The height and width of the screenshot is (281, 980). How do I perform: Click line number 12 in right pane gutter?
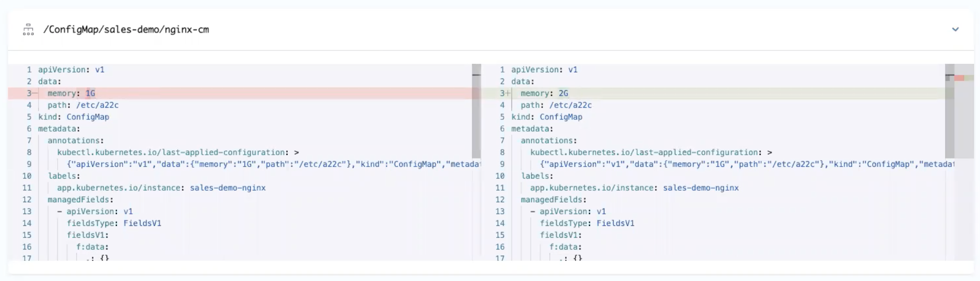tap(500, 200)
